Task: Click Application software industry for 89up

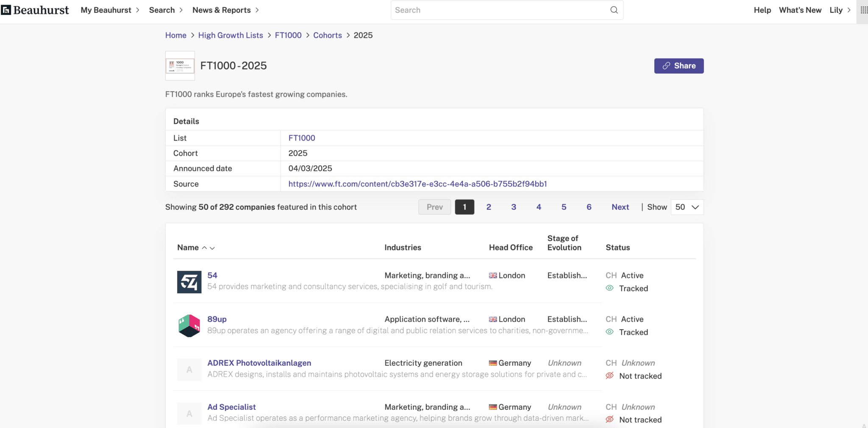Action: 427,319
